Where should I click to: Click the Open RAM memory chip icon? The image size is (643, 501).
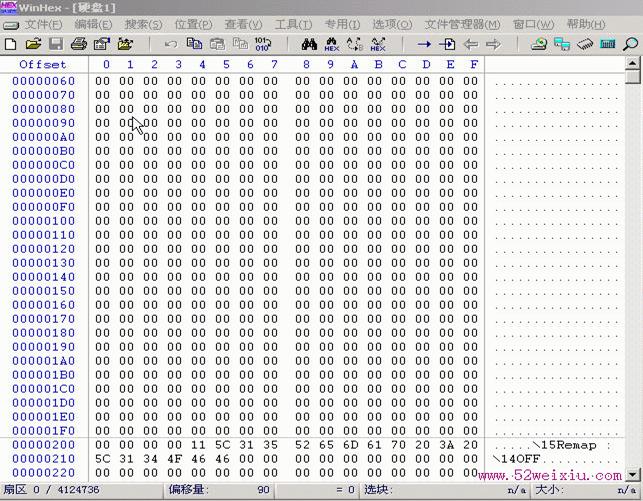[x=585, y=44]
